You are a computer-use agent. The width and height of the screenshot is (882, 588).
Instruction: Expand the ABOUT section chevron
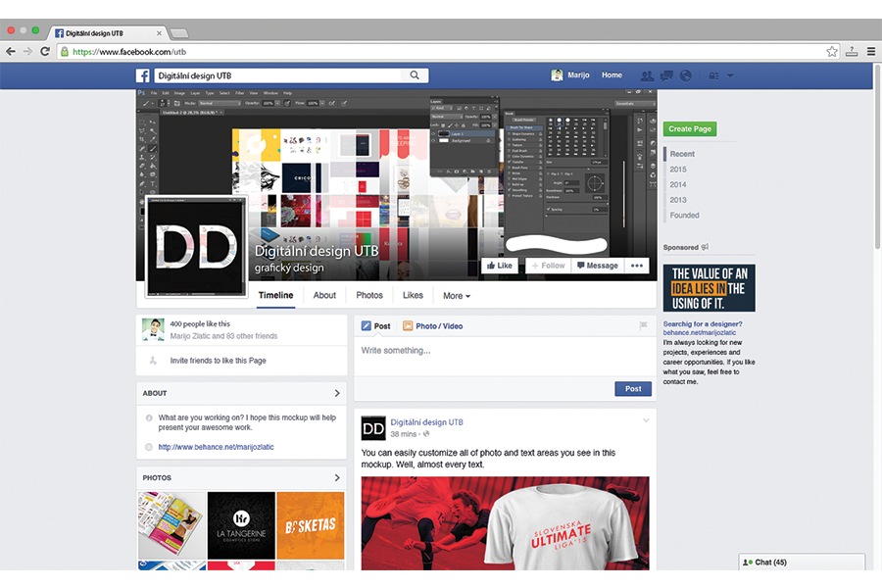[x=337, y=393]
